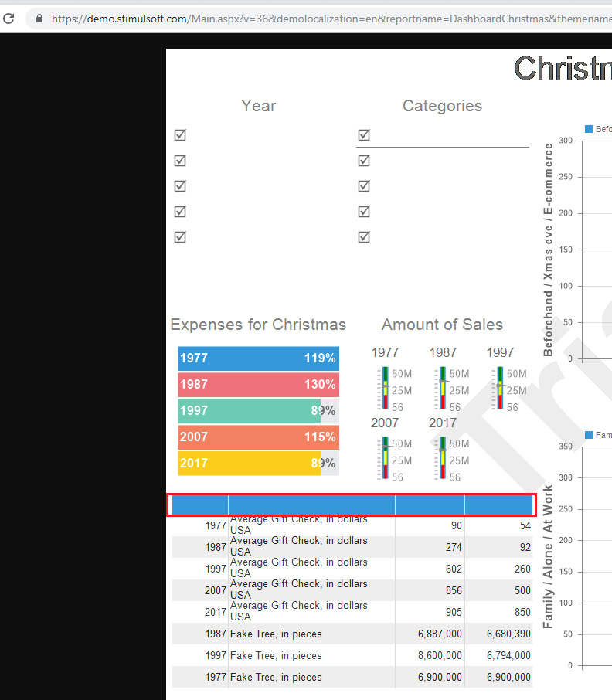
Task: Toggle the top checkbox under Categories
Action: click(x=364, y=134)
